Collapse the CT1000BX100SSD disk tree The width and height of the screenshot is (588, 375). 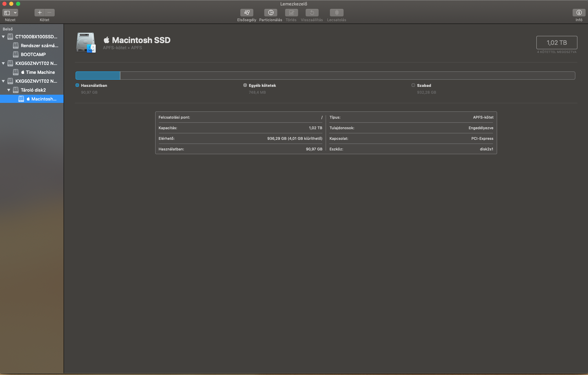[3, 37]
